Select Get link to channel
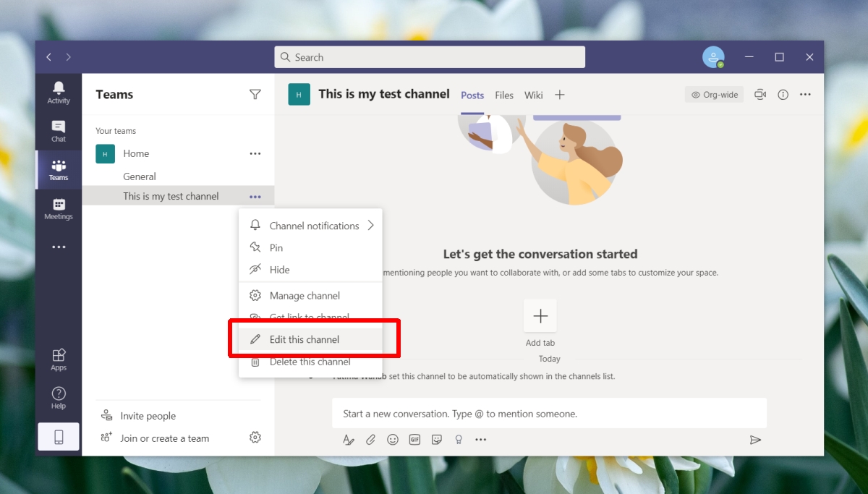The width and height of the screenshot is (868, 494). pos(310,318)
